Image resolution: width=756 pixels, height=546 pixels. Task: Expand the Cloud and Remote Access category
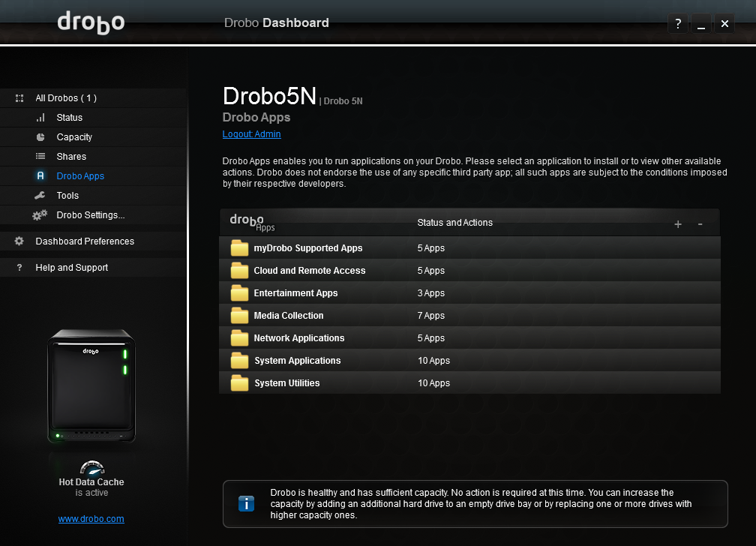tap(469, 271)
